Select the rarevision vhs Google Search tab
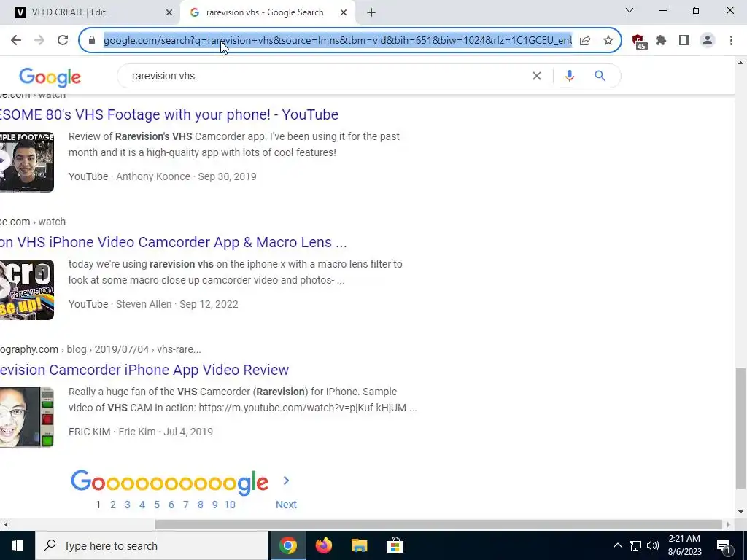Viewport: 747px width, 560px height. tap(268, 12)
